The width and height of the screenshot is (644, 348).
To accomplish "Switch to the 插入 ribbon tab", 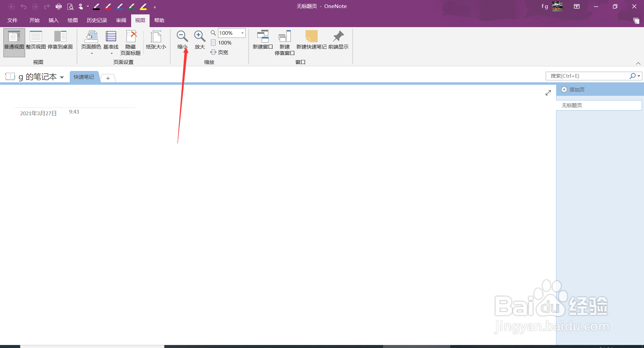I will tap(54, 20).
